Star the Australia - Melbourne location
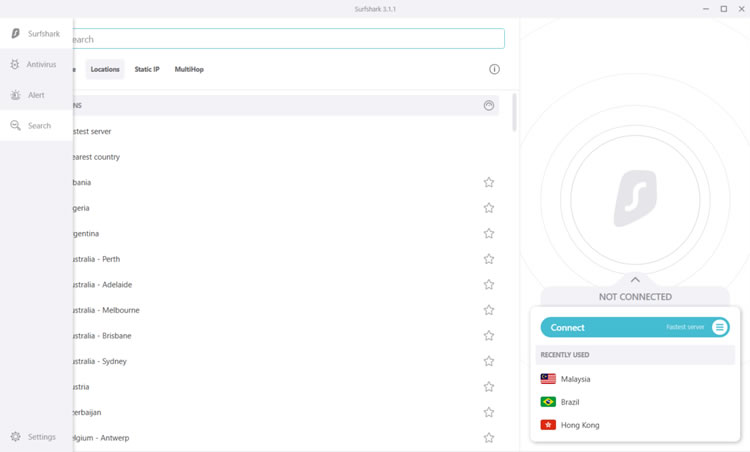 (x=488, y=310)
